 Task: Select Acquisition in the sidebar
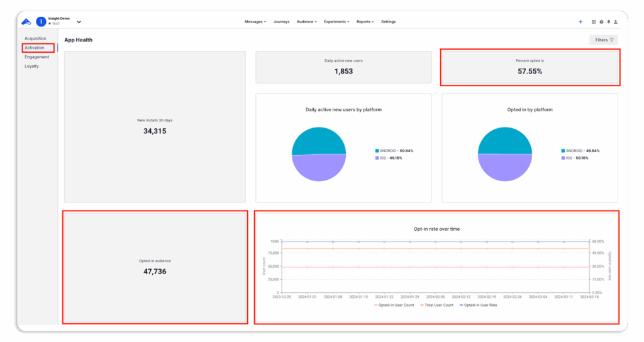[x=35, y=38]
